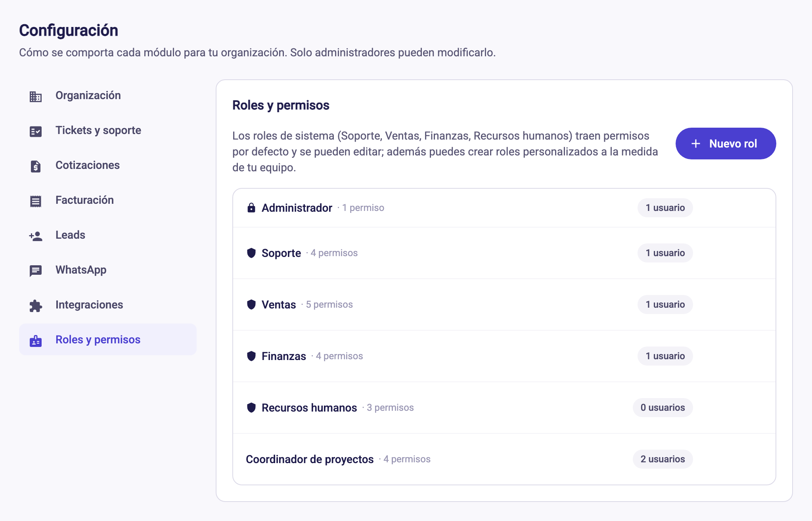Click the Facturación receipt icon
The width and height of the screenshot is (812, 521).
pyautogui.click(x=36, y=201)
